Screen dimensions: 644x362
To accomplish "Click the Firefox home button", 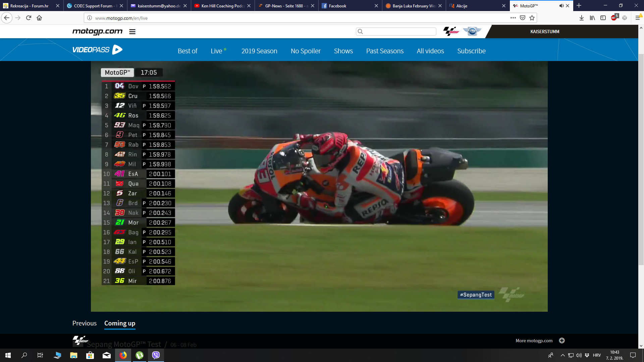I will click(x=39, y=18).
